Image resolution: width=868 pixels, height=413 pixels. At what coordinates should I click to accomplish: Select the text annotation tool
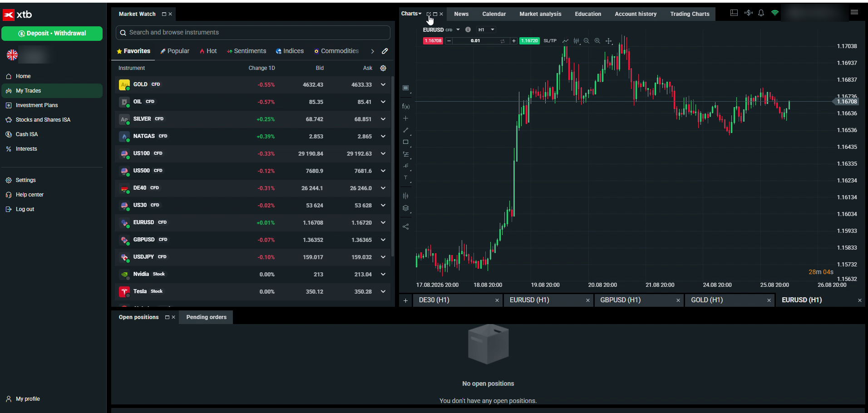(x=406, y=178)
